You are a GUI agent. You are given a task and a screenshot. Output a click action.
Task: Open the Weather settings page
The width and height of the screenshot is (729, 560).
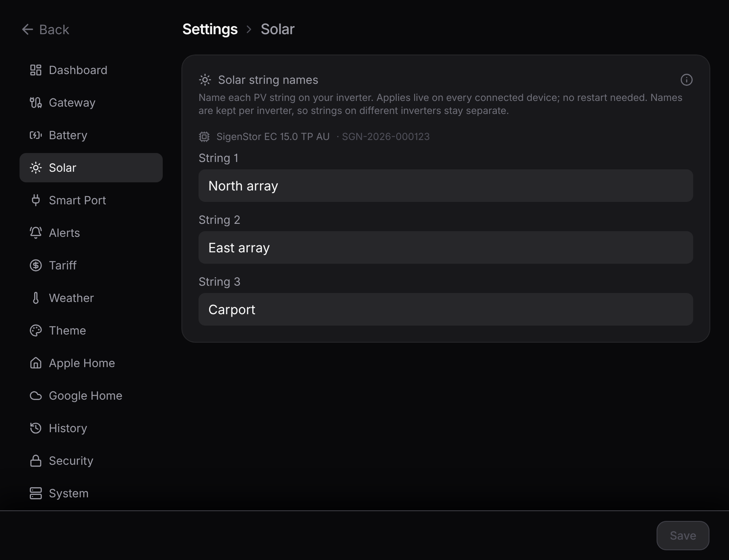tap(91, 298)
